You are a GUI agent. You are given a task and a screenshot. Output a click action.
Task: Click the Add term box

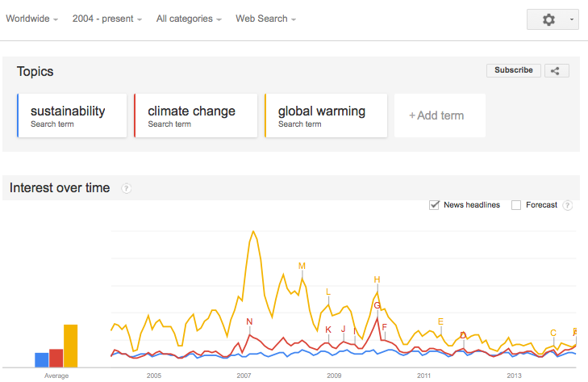(x=440, y=115)
